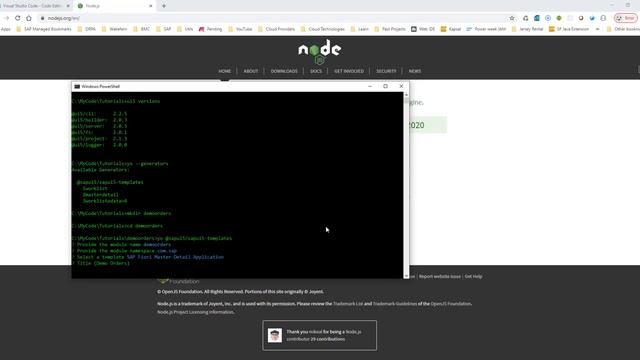Open the Kapsel bookmark
Image resolution: width=640 pixels, height=360 pixels.
click(x=451, y=29)
